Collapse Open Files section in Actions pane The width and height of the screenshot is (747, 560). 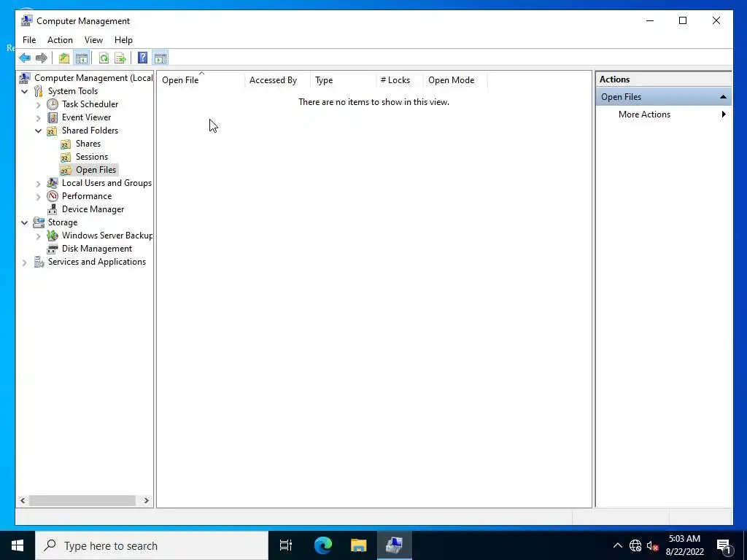[x=723, y=97]
